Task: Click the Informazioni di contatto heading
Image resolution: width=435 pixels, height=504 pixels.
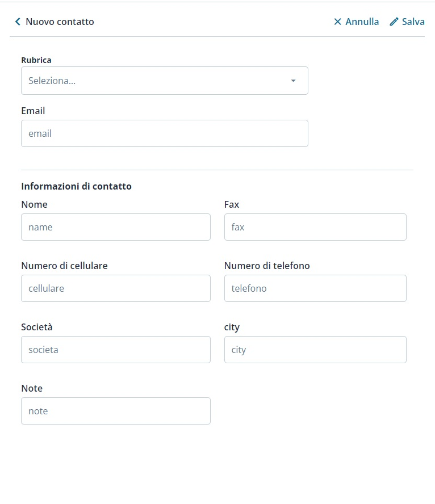Action: tap(76, 186)
